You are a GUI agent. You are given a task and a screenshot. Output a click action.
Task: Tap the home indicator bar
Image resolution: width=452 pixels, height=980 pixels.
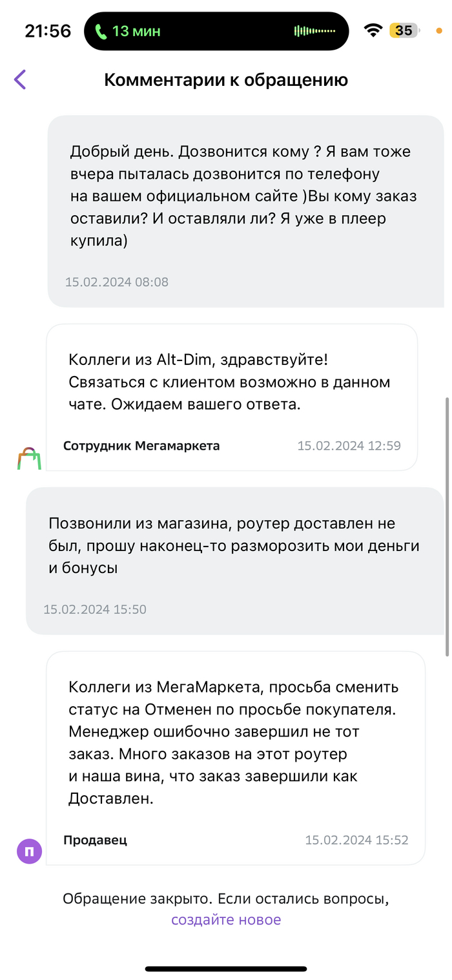226,968
